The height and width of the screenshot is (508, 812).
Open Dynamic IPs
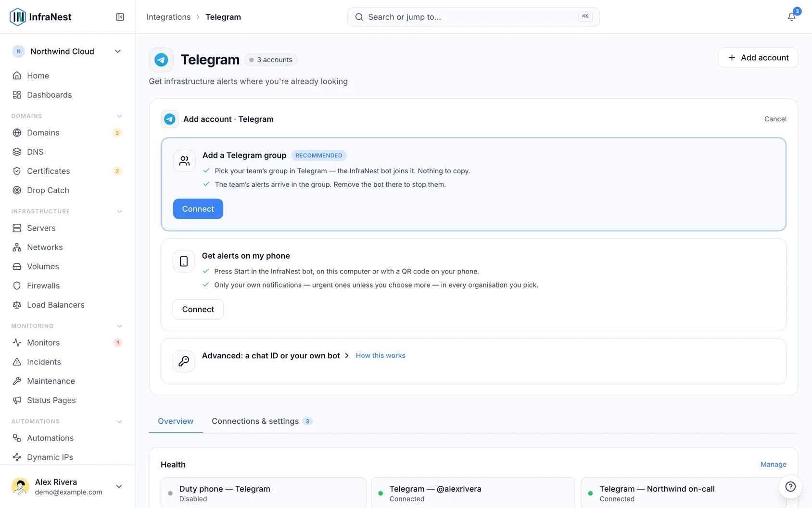(x=67, y=457)
